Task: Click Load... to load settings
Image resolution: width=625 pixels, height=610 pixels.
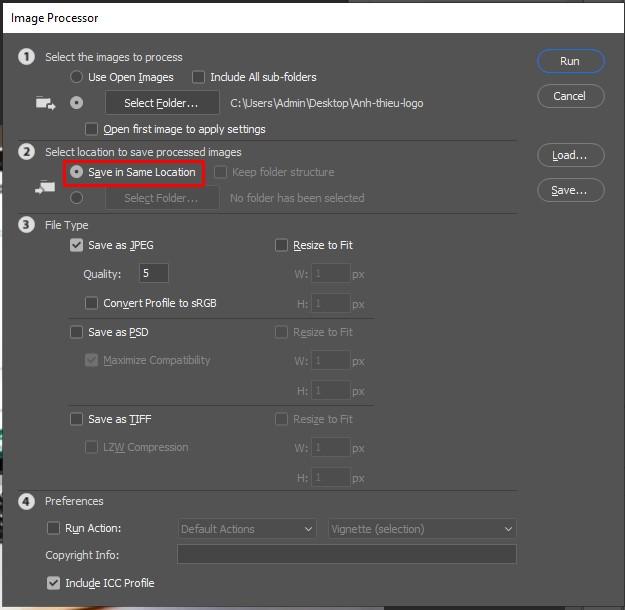Action: 569,155
